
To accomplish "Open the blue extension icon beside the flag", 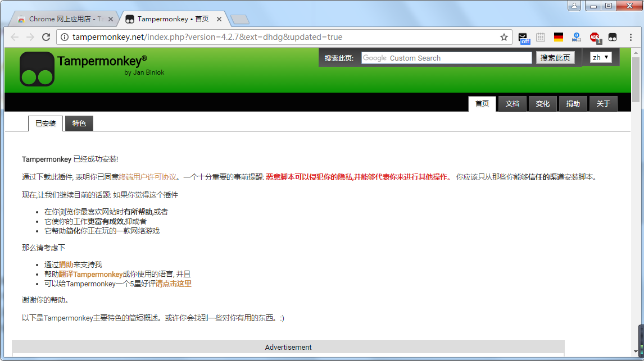I will point(576,37).
